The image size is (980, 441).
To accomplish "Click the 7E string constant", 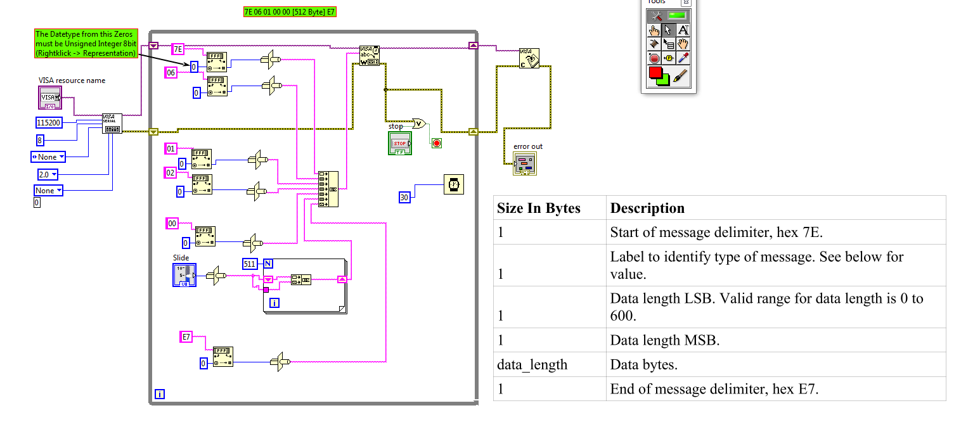I will (177, 49).
